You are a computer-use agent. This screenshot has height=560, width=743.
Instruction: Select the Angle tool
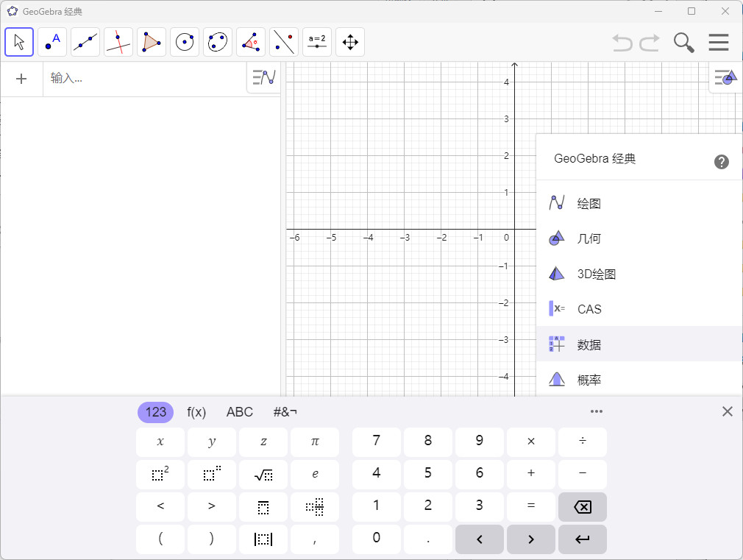(x=251, y=42)
